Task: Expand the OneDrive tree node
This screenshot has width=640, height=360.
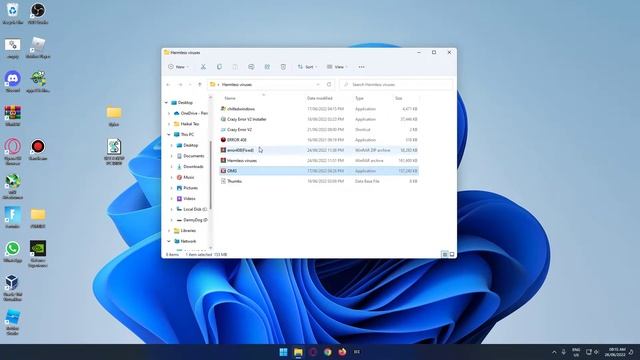Action: pyautogui.click(x=169, y=113)
